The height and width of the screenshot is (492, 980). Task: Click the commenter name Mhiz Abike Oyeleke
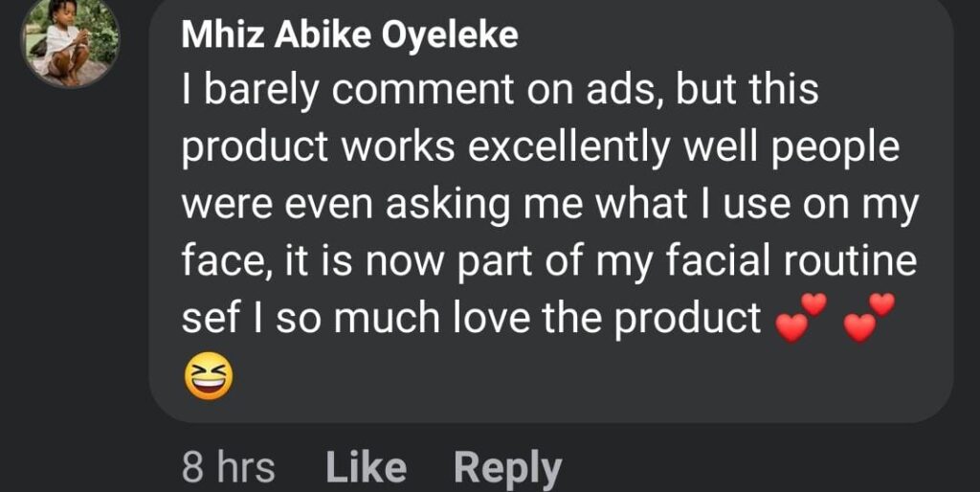[349, 35]
